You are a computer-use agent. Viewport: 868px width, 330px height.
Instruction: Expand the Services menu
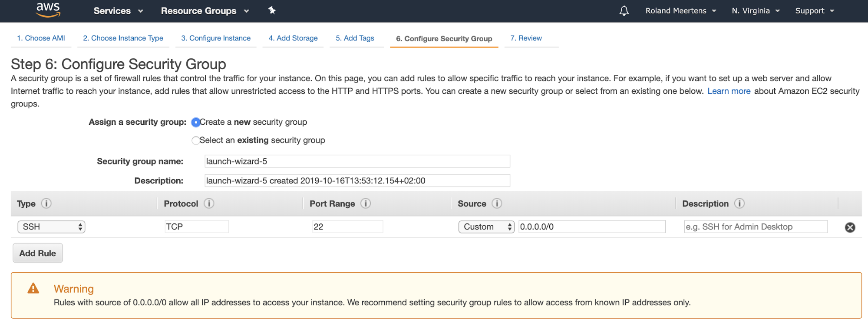[x=118, y=11]
